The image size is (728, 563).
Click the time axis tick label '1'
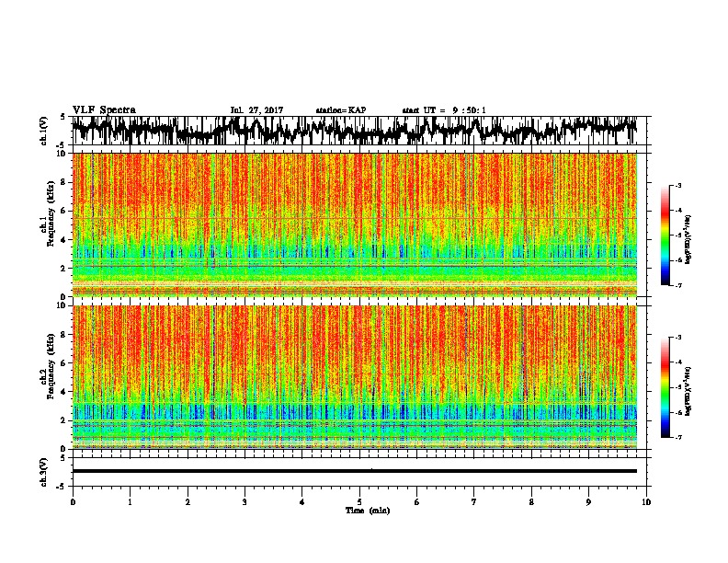pos(130,502)
